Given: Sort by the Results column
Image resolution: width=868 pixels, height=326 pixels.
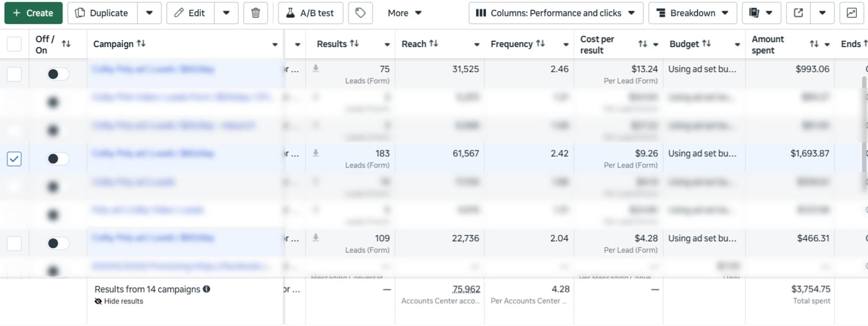Looking at the screenshot, I should [x=355, y=44].
